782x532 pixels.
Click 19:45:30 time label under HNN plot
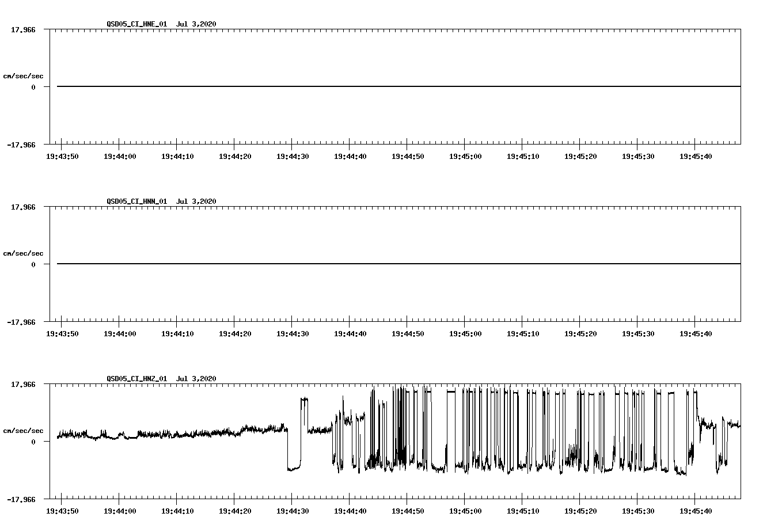coord(638,334)
